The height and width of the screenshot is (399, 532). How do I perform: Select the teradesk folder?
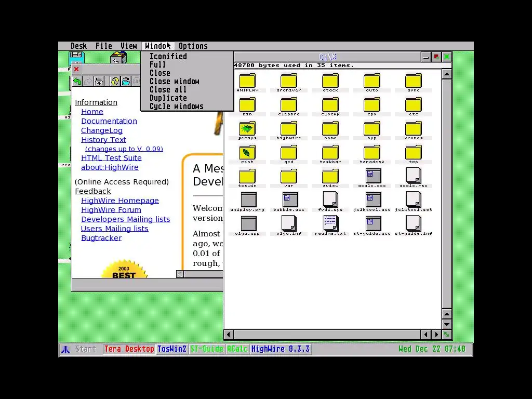(372, 154)
